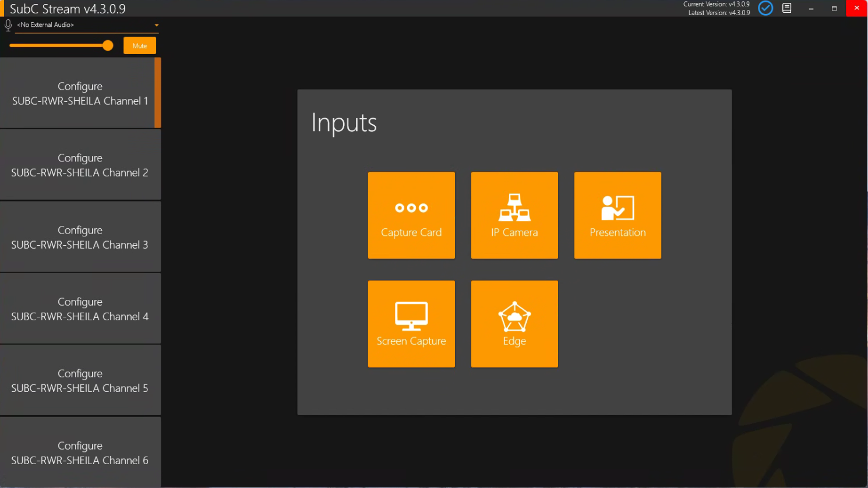
Task: Click the version up-to-date checkmark icon
Action: (x=765, y=8)
